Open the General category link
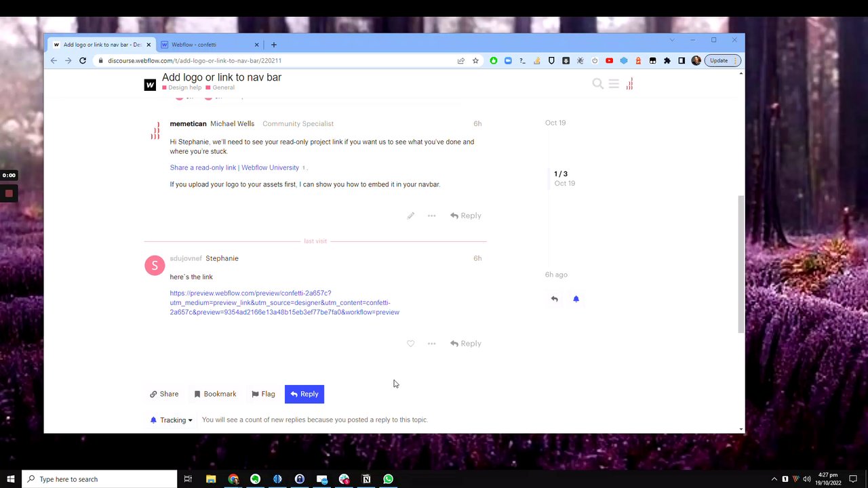The width and height of the screenshot is (868, 488). click(x=220, y=87)
